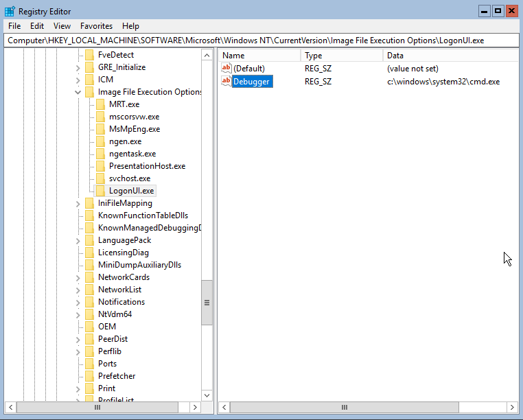Screen dimensions: 523x420
Task: Click the folder icon next to LicensingDiag
Action: (x=89, y=253)
